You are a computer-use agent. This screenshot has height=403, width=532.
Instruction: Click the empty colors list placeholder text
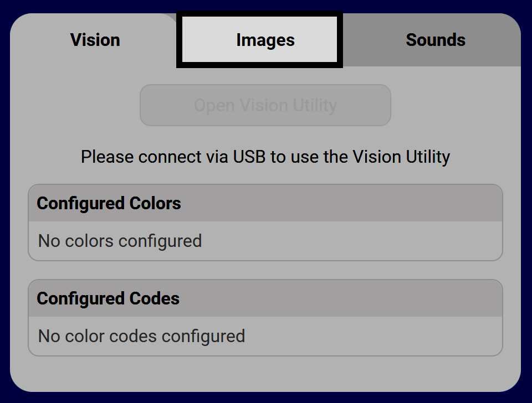[120, 241]
